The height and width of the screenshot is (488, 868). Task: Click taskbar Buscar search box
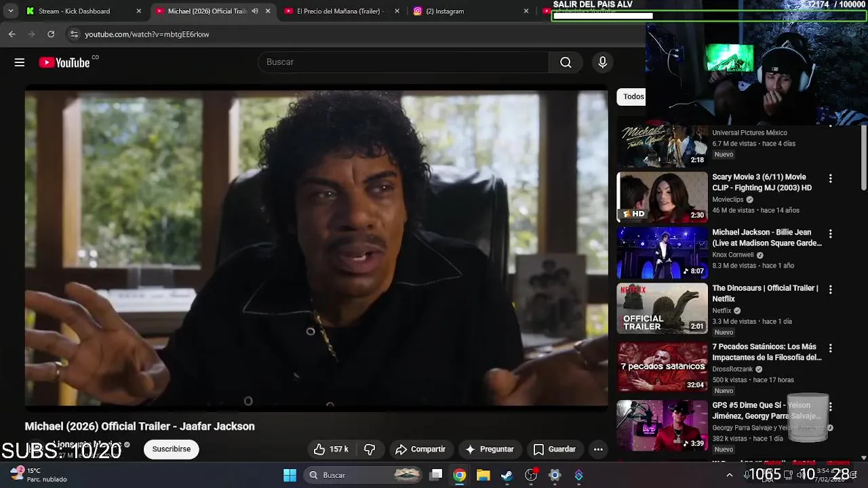(364, 475)
